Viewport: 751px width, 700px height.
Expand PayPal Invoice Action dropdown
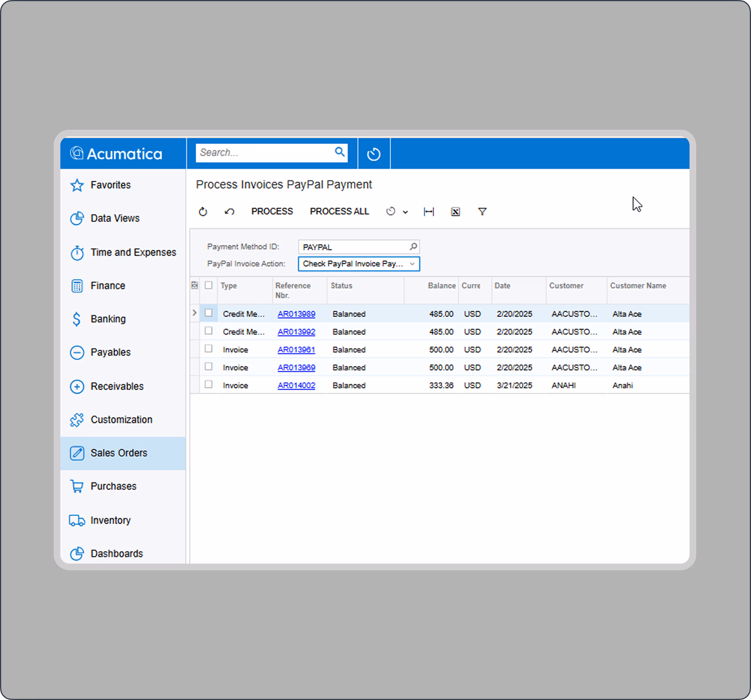tap(412, 264)
